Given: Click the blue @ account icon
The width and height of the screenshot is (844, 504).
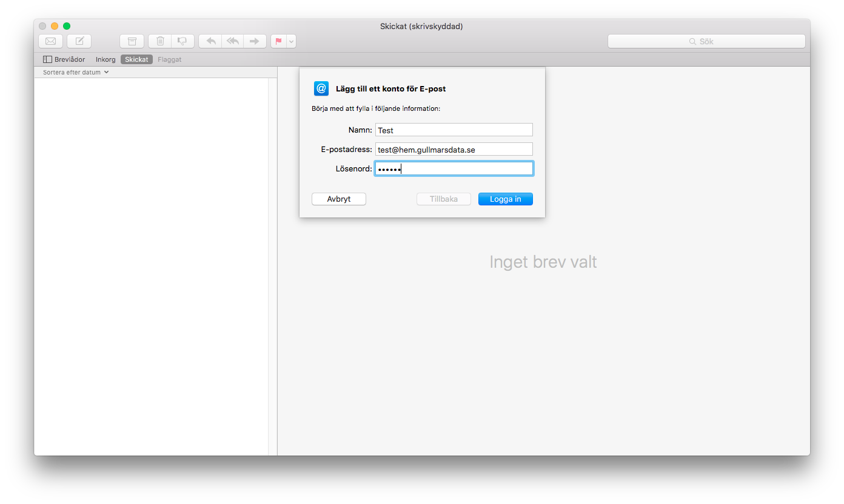Looking at the screenshot, I should point(321,88).
